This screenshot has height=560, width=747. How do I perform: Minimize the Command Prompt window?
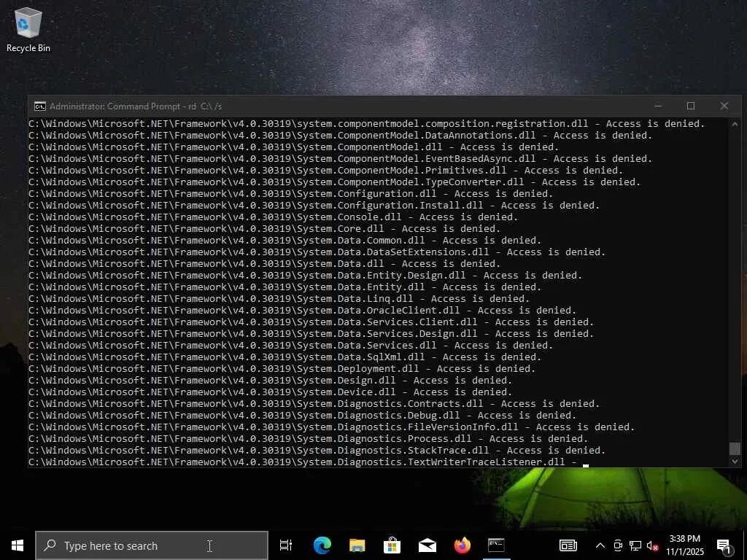coord(658,106)
